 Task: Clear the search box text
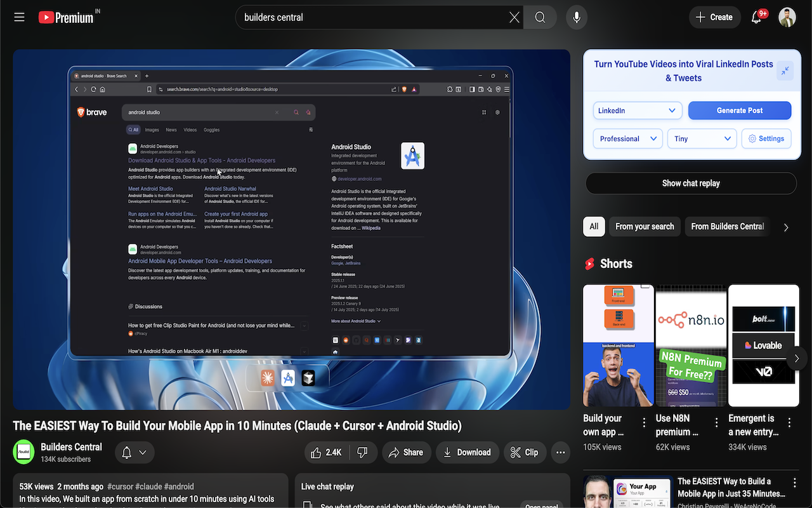(514, 17)
